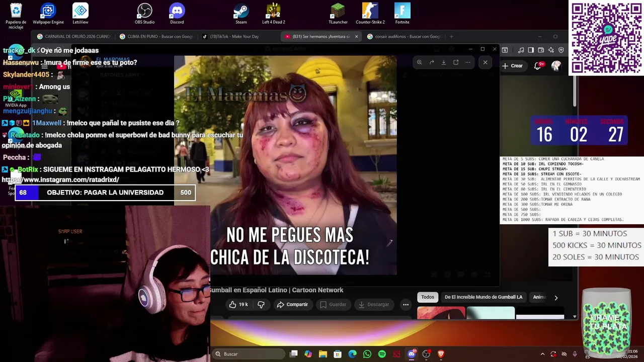Launch Left 4 Dead 2 desktop icon

pyautogui.click(x=274, y=14)
